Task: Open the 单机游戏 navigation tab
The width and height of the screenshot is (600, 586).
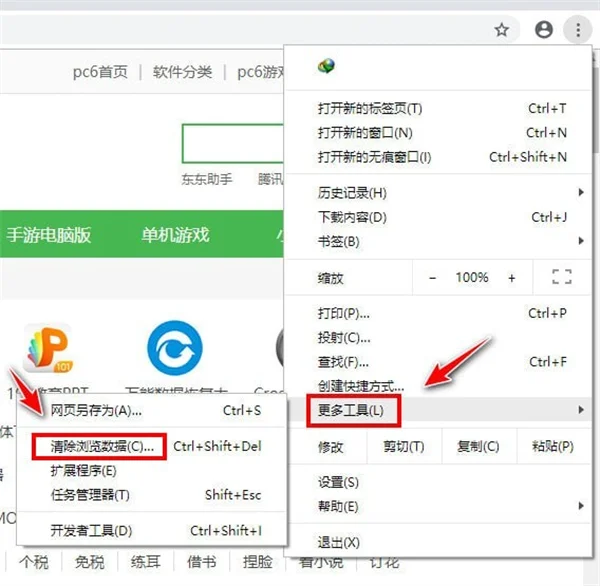Action: pyautogui.click(x=176, y=235)
